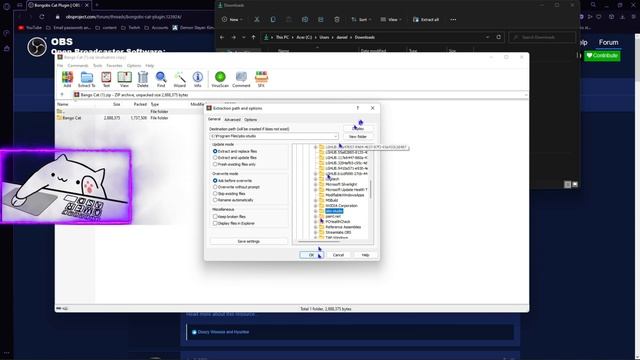Click the OBS logo on the website
The height and width of the screenshot is (360, 640).
click(x=37, y=47)
